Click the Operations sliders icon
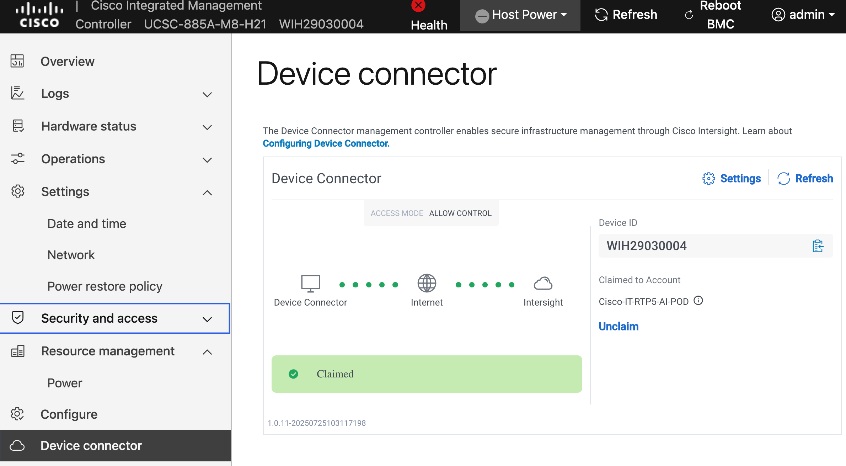Image resolution: width=846 pixels, height=466 pixels. (x=18, y=159)
